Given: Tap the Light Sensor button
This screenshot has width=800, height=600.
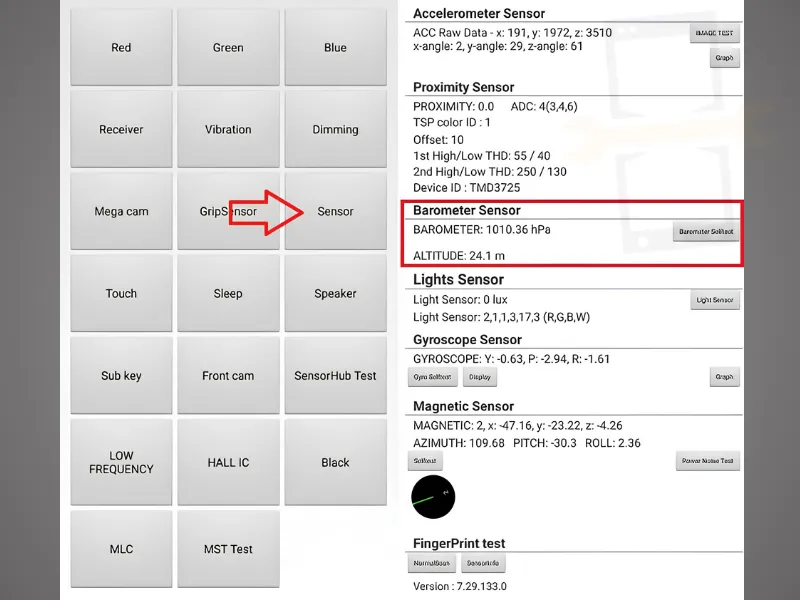Looking at the screenshot, I should [x=715, y=300].
